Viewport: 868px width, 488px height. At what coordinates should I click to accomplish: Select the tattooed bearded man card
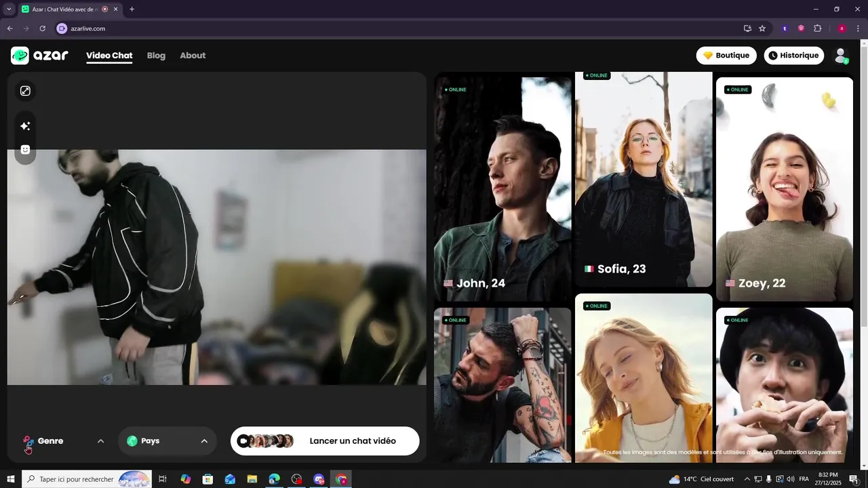point(502,385)
